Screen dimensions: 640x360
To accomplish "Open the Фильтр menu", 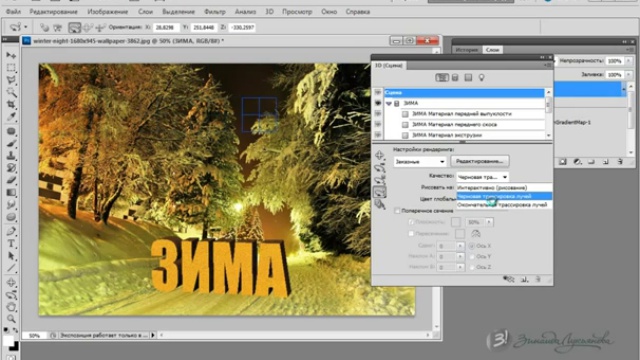I will pyautogui.click(x=215, y=12).
